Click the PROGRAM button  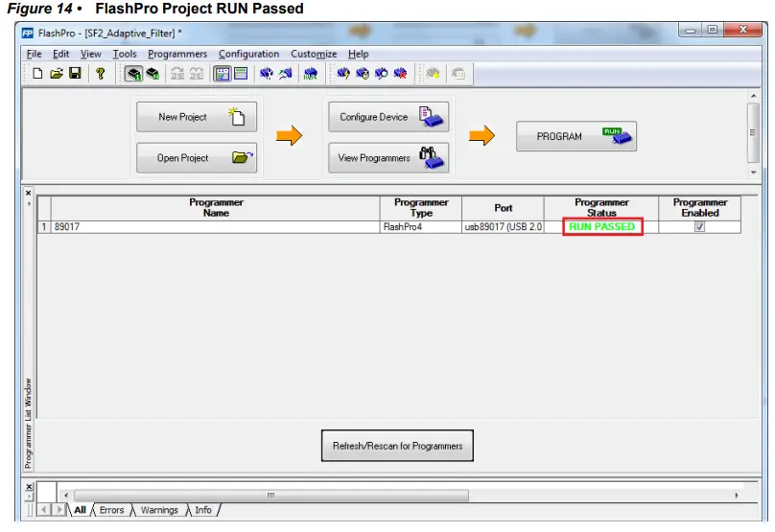coord(576,136)
